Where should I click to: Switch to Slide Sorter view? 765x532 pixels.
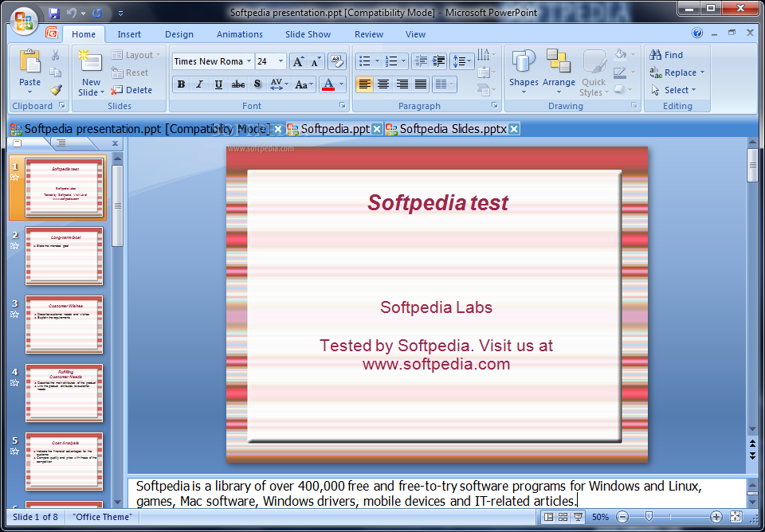point(563,517)
